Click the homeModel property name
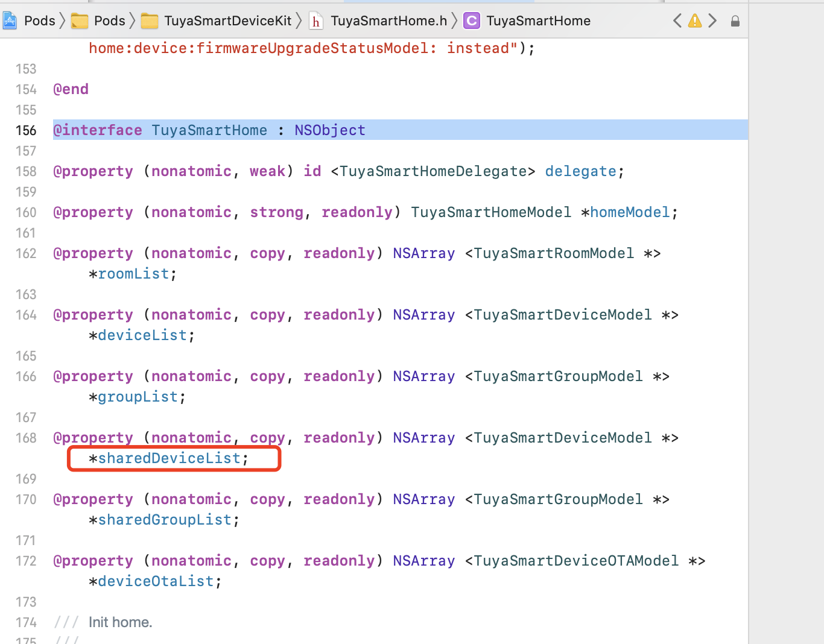The image size is (824, 644). (x=630, y=212)
